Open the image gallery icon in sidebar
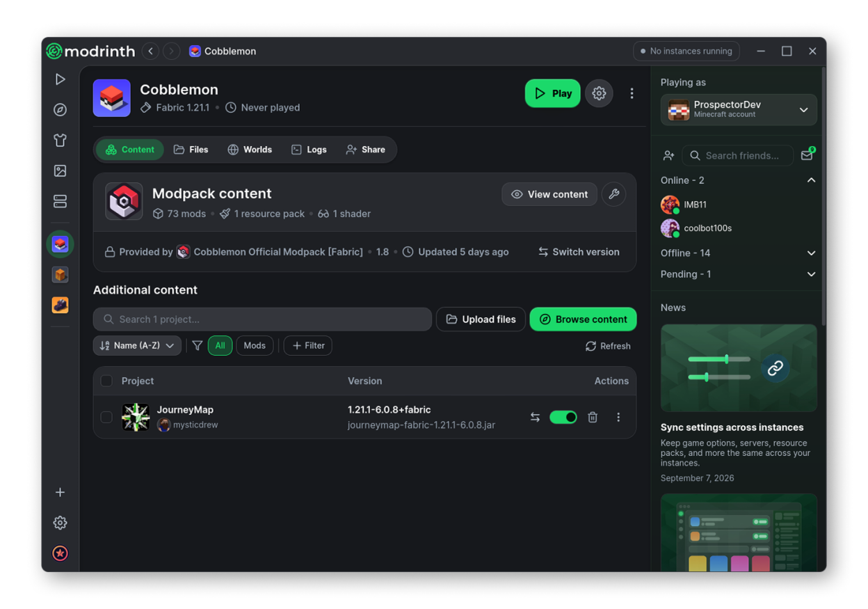 coord(61,171)
